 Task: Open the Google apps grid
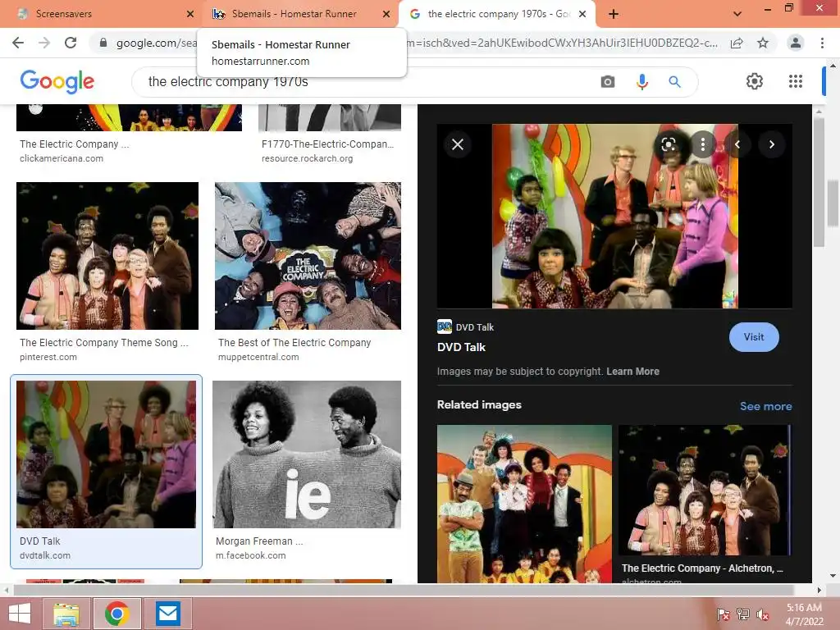796,81
